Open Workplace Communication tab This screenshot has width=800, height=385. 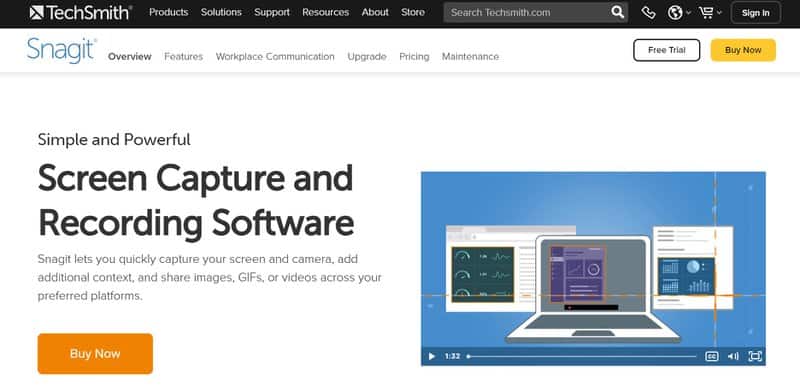(275, 57)
